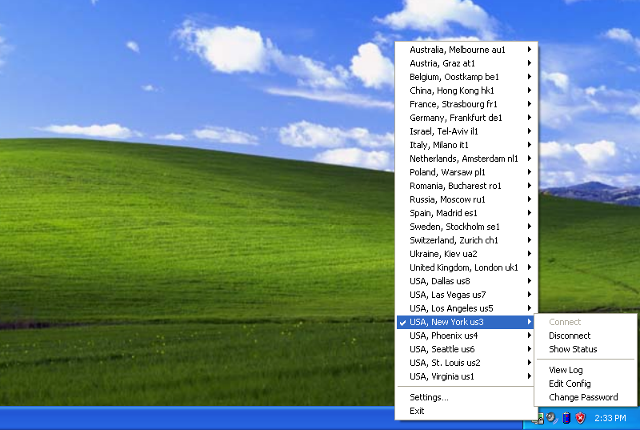Image resolution: width=640 pixels, height=430 pixels.
Task: Expand the Australia, Melbourne au1 submenu arrow
Action: click(529, 49)
